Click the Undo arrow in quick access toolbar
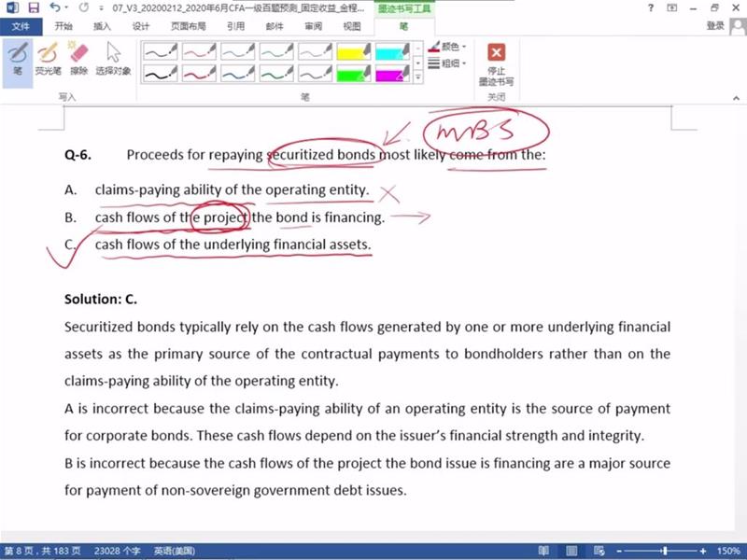Viewport: 747px width, 560px height. (55, 7)
